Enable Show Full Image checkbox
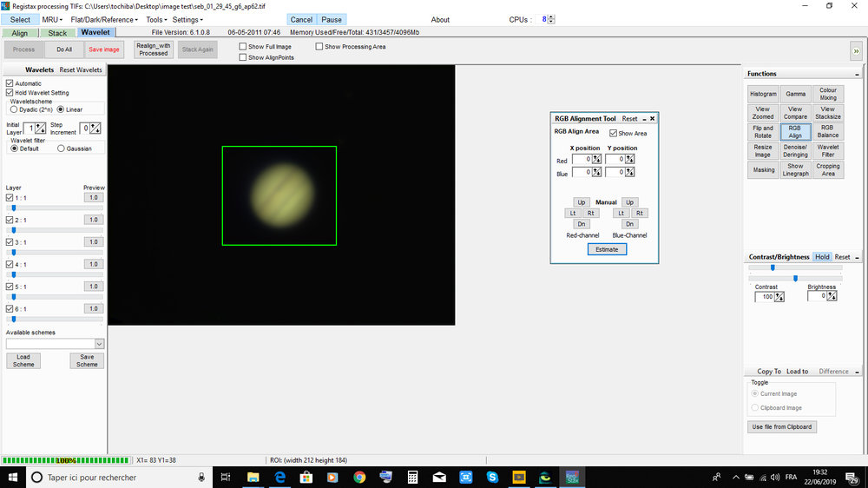Screen dimensions: 868x488 [x=242, y=47]
